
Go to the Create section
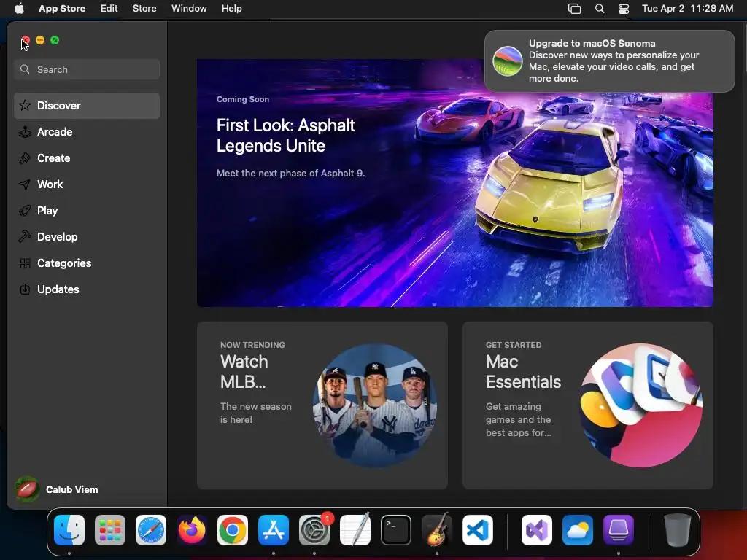pos(87,158)
